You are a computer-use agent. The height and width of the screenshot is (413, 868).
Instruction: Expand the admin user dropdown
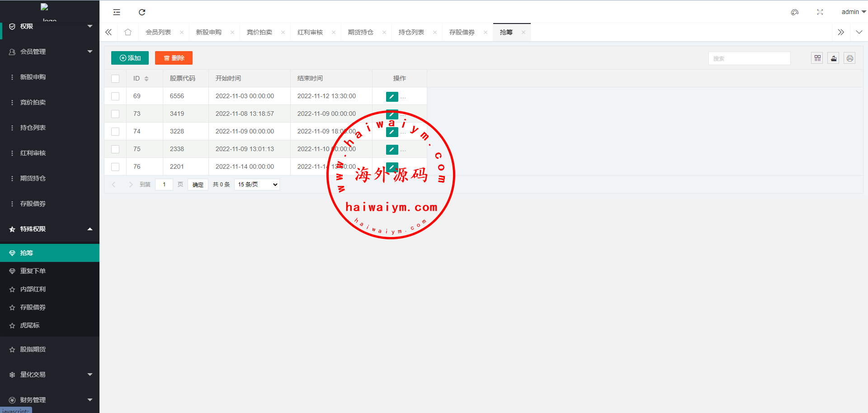[x=853, y=12]
